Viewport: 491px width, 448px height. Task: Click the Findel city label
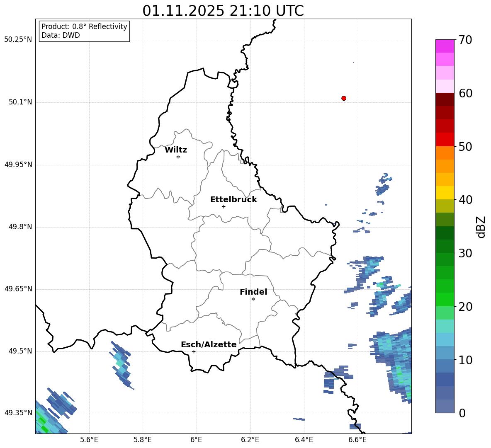253,292
